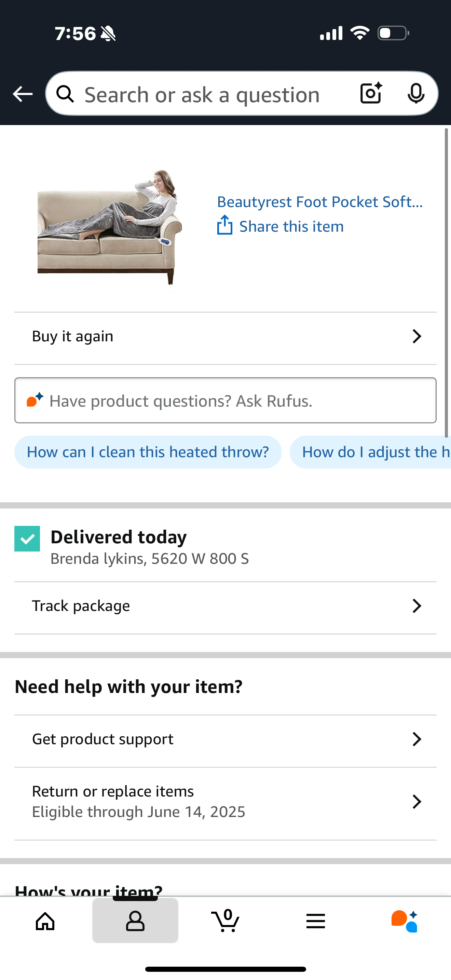Expand the Buy it again row
The image size is (451, 980).
pos(225,337)
